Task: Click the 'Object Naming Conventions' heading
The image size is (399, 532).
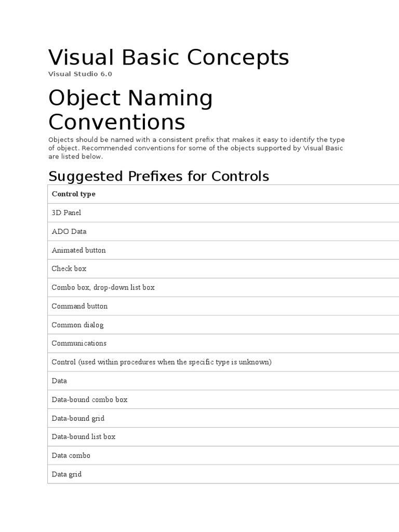Action: click(130, 110)
